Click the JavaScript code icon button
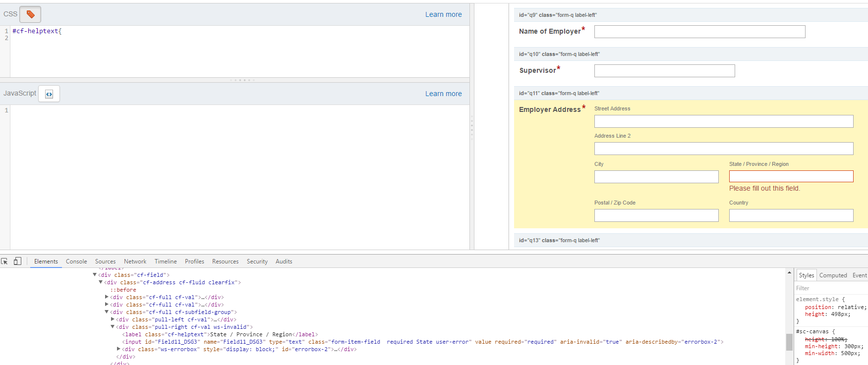This screenshot has height=365, width=868. (x=49, y=94)
